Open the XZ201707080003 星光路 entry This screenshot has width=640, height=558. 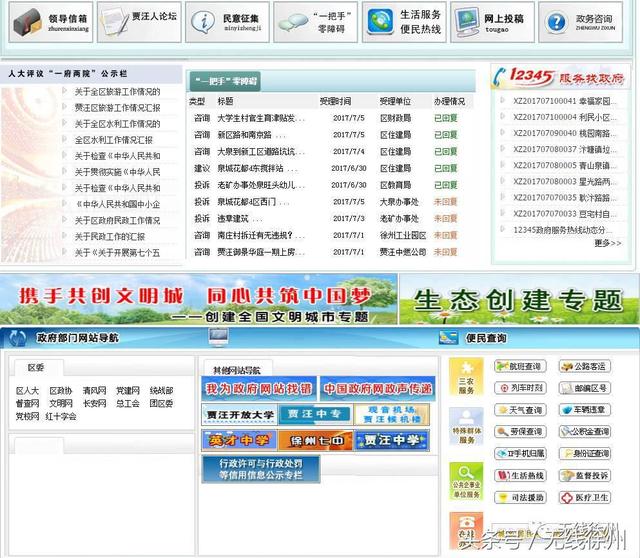(x=565, y=181)
